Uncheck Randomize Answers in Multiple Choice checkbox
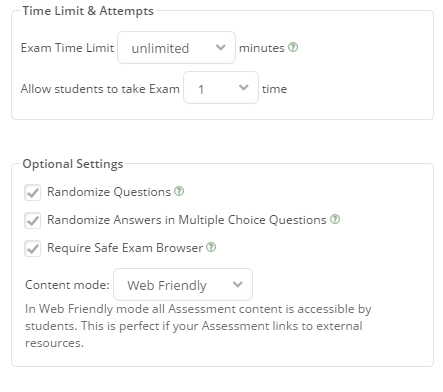Image resolution: width=443 pixels, height=392 pixels. [33, 221]
